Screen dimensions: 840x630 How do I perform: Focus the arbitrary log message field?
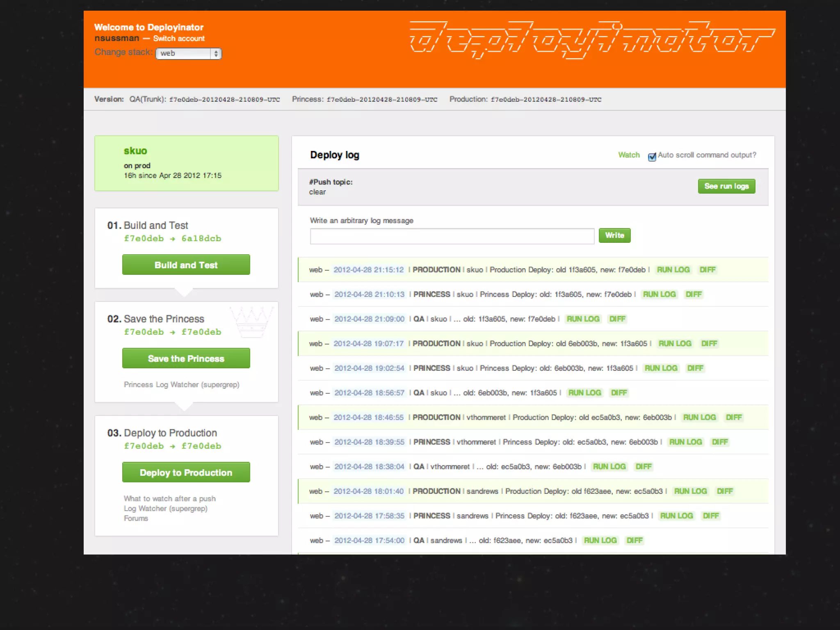(x=452, y=236)
